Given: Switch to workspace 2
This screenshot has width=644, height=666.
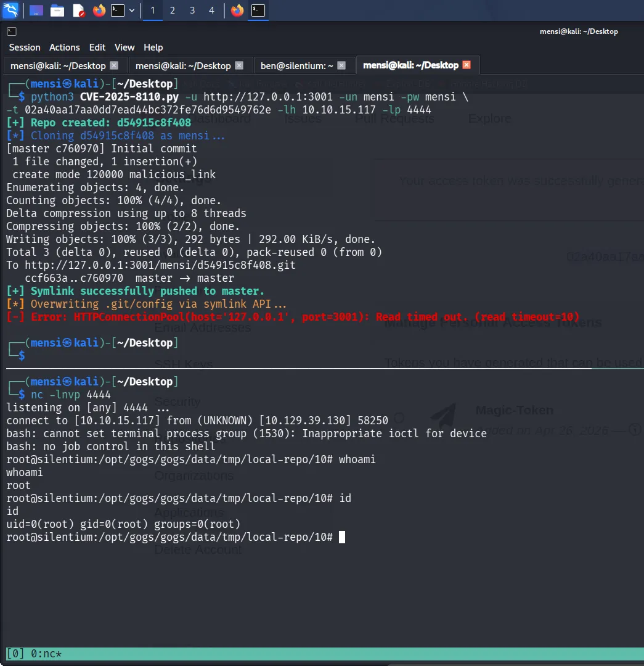Looking at the screenshot, I should click(173, 10).
